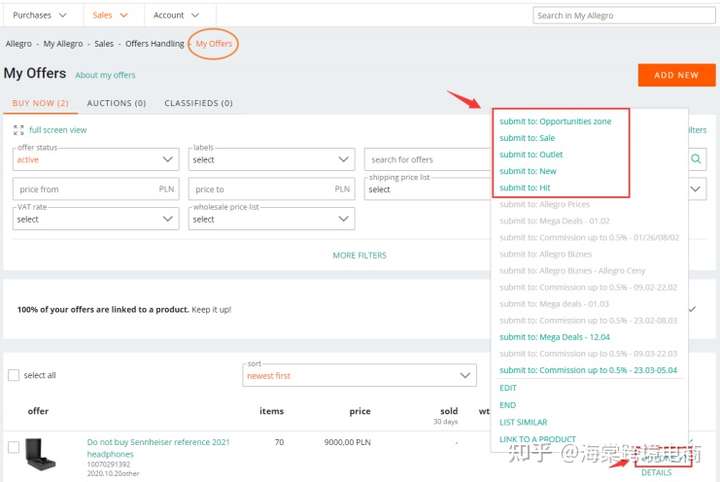This screenshot has width=720, height=482.
Task: Open the Do not buy Sennheiser offer link
Action: 158,448
